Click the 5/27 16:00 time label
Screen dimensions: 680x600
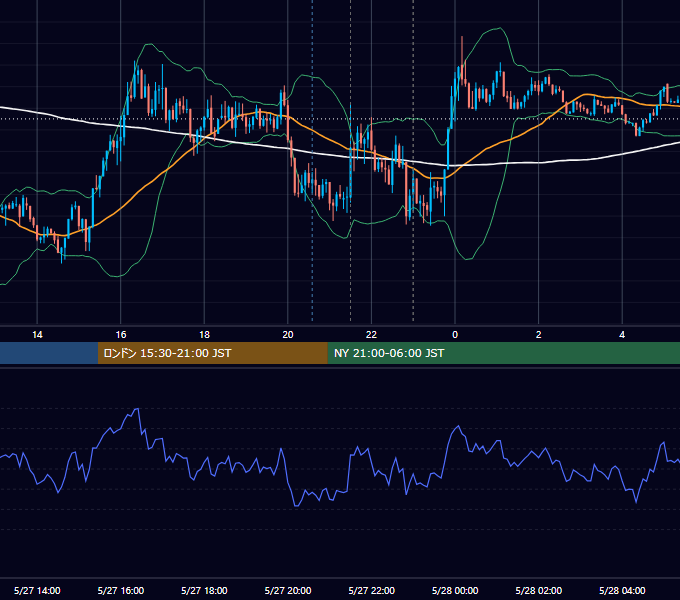click(121, 590)
